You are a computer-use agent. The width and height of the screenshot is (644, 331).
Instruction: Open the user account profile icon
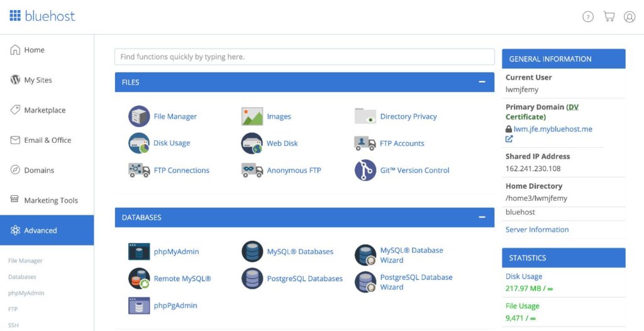tap(630, 17)
